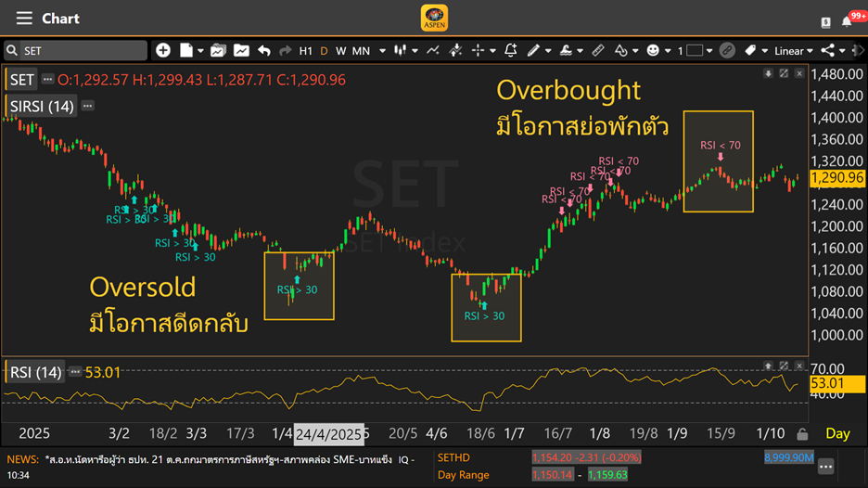The width and height of the screenshot is (868, 488).
Task: Close the RSI (14) indicator panel
Action: coord(799,366)
